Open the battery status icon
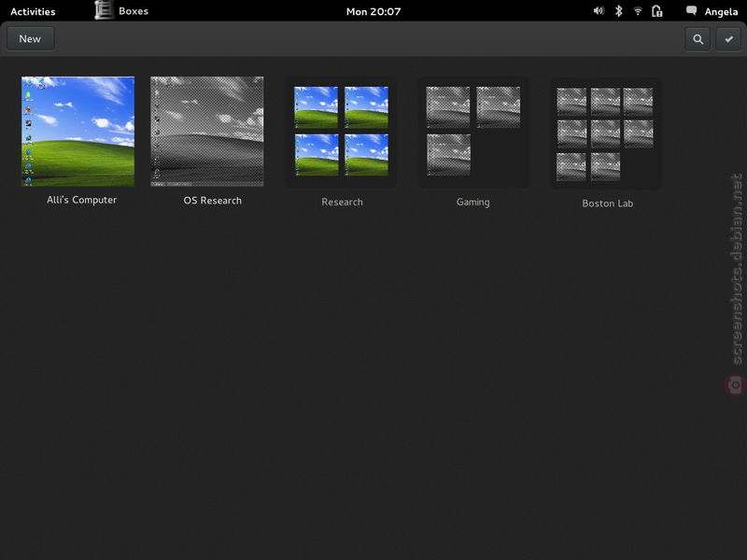This screenshot has height=560, width=747. pyautogui.click(x=657, y=11)
